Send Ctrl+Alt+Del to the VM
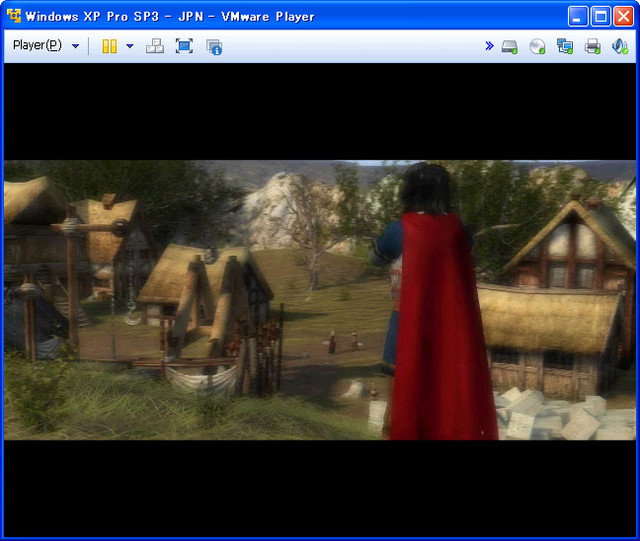The image size is (640, 541). click(155, 46)
